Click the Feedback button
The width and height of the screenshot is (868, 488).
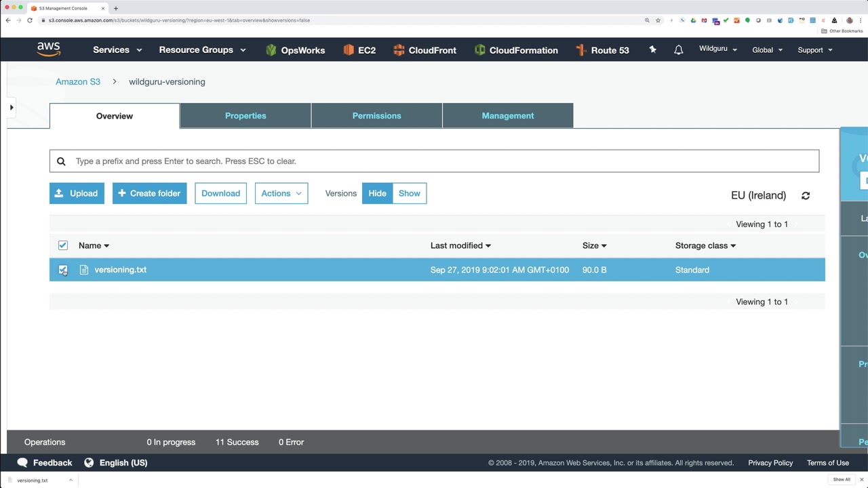click(44, 463)
